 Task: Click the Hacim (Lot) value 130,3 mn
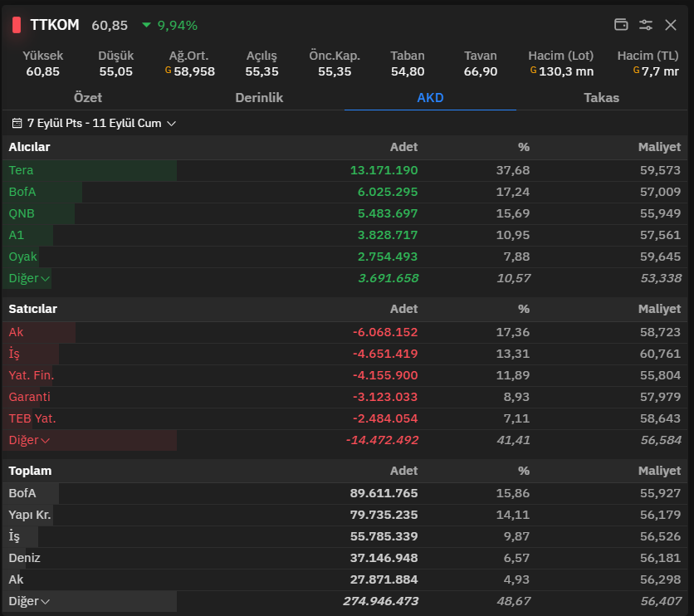566,71
